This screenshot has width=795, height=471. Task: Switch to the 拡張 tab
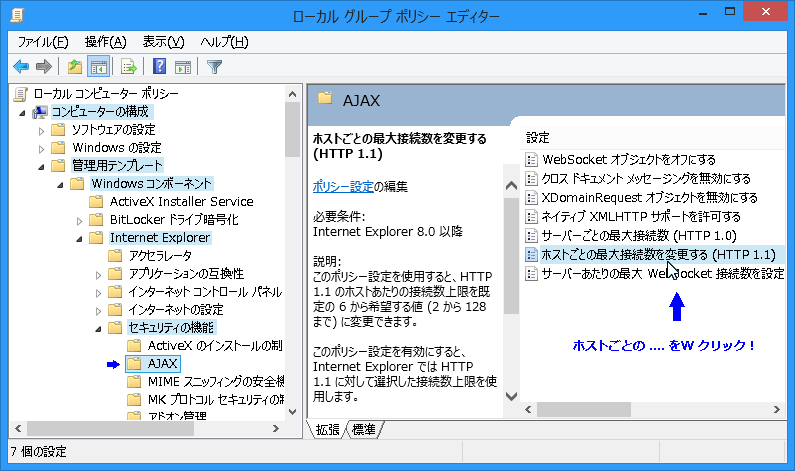(x=327, y=430)
